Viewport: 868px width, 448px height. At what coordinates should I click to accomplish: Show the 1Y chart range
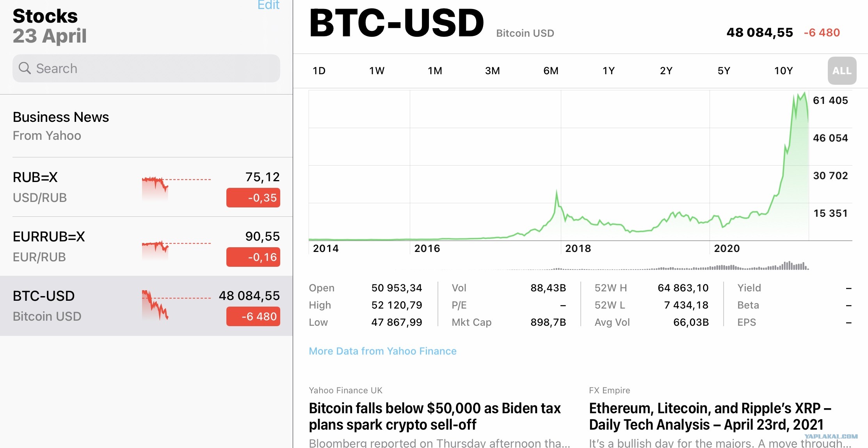(x=608, y=71)
